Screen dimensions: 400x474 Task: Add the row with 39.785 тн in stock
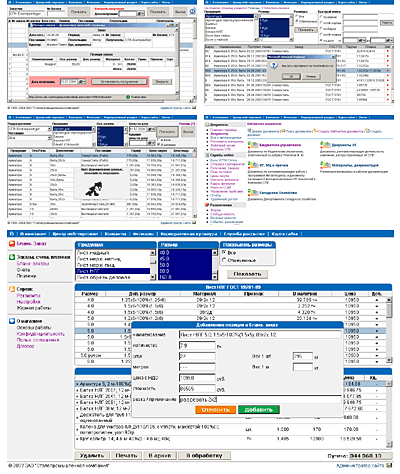click(377, 300)
